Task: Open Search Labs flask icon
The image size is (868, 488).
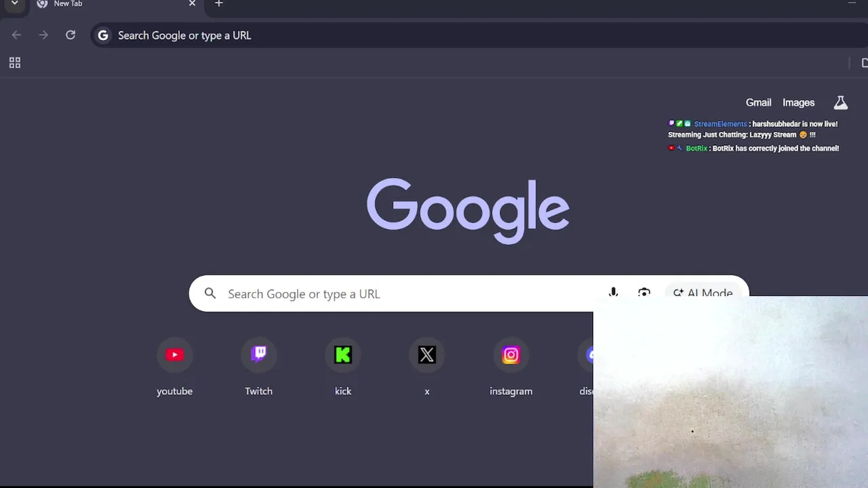Action: (841, 102)
